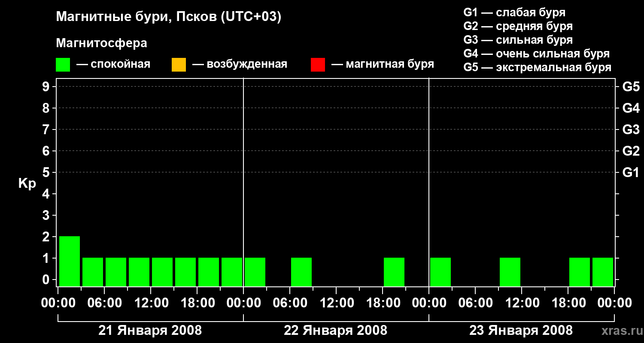Click the G2 label on the right axis
This screenshot has height=343, width=644.
[631, 151]
